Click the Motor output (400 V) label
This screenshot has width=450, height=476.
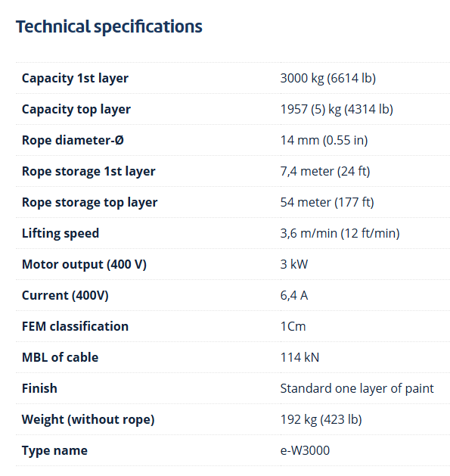(x=84, y=264)
